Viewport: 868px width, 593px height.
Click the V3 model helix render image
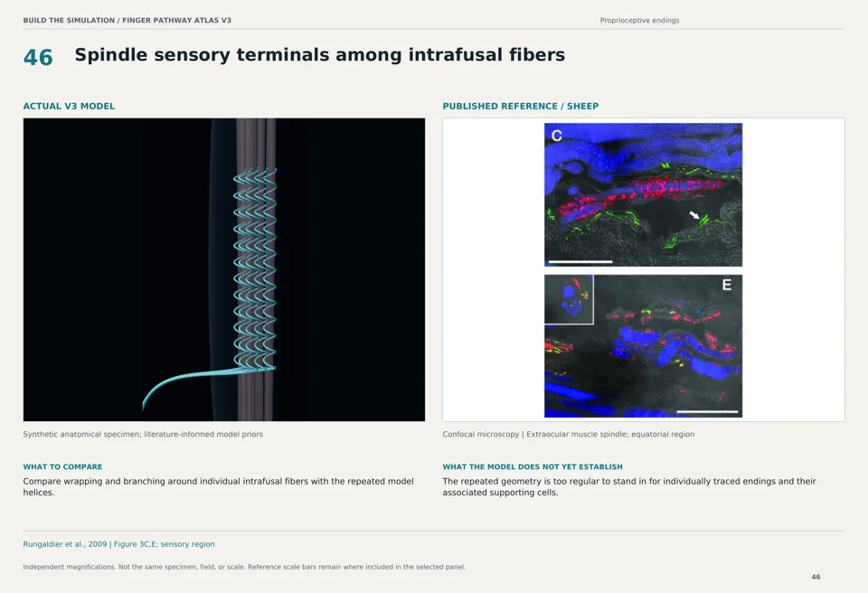click(x=224, y=269)
